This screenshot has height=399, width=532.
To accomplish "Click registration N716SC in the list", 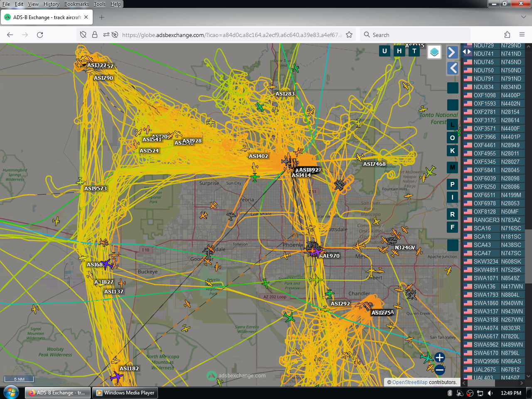I will (511, 228).
